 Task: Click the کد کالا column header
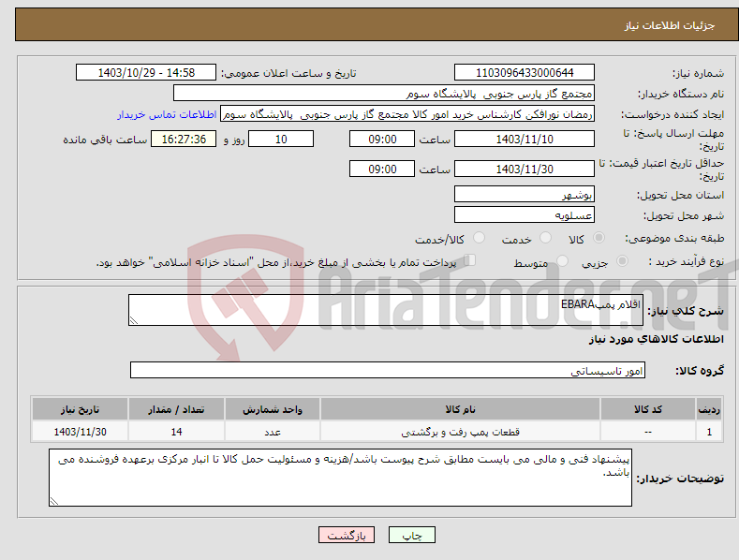point(648,409)
